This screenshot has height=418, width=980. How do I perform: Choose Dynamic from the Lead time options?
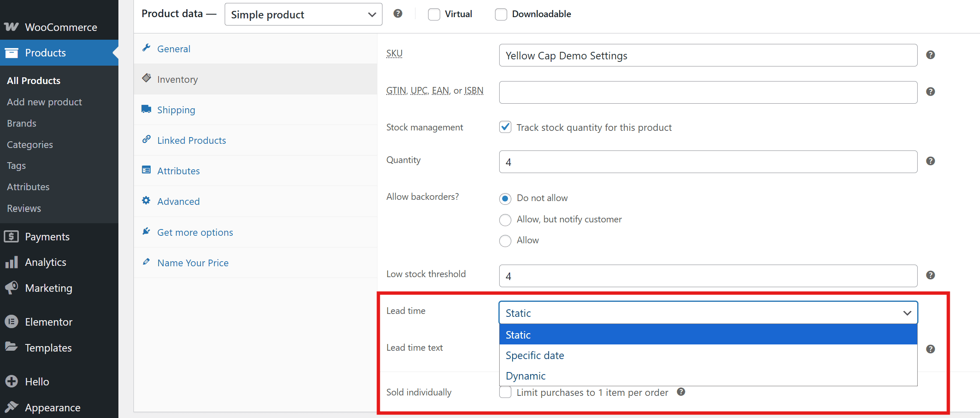point(526,375)
